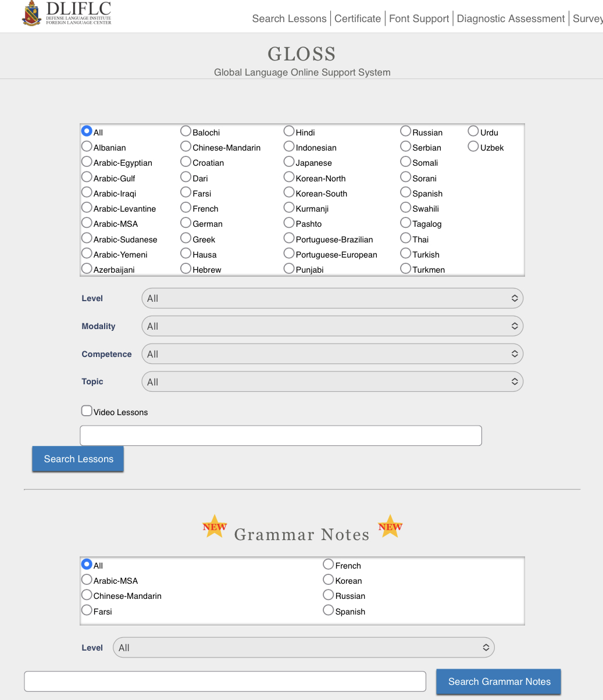The height and width of the screenshot is (700, 603).
Task: Select the Pashto radio button
Action: click(x=289, y=223)
